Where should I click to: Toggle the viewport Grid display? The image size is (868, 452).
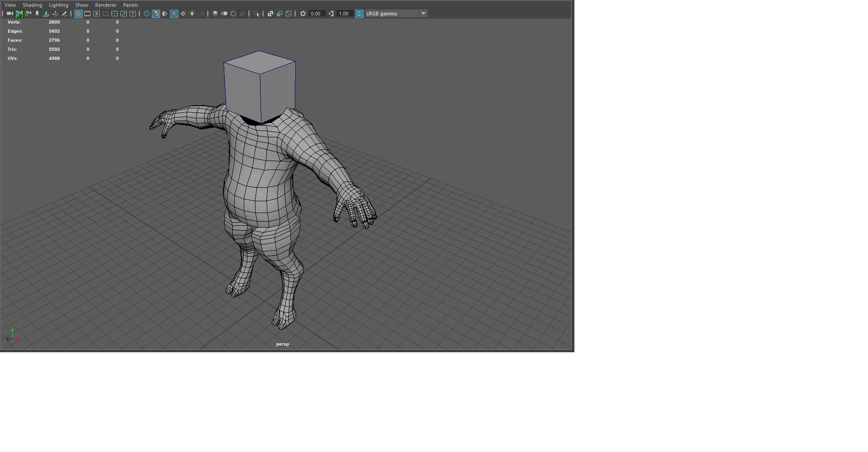(x=78, y=14)
